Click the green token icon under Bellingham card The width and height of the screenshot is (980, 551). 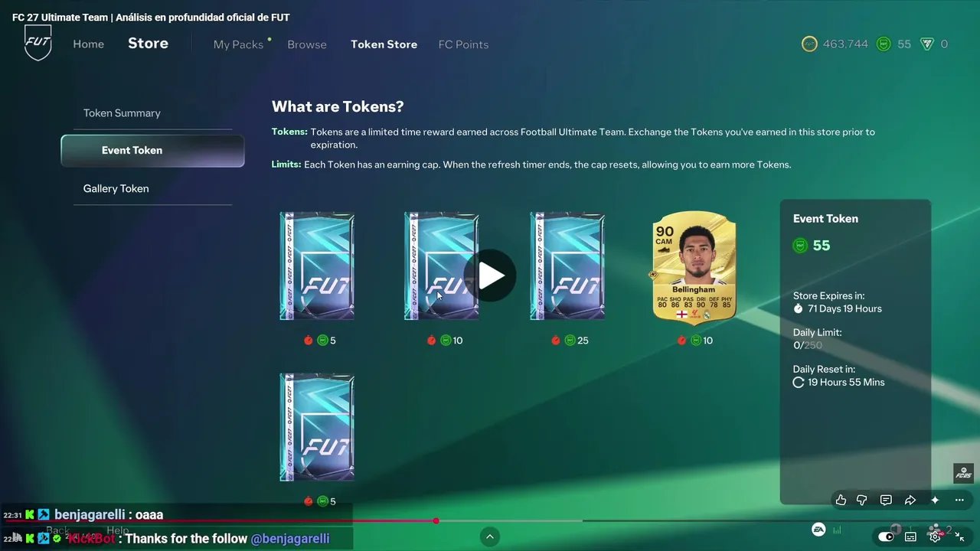pos(696,341)
